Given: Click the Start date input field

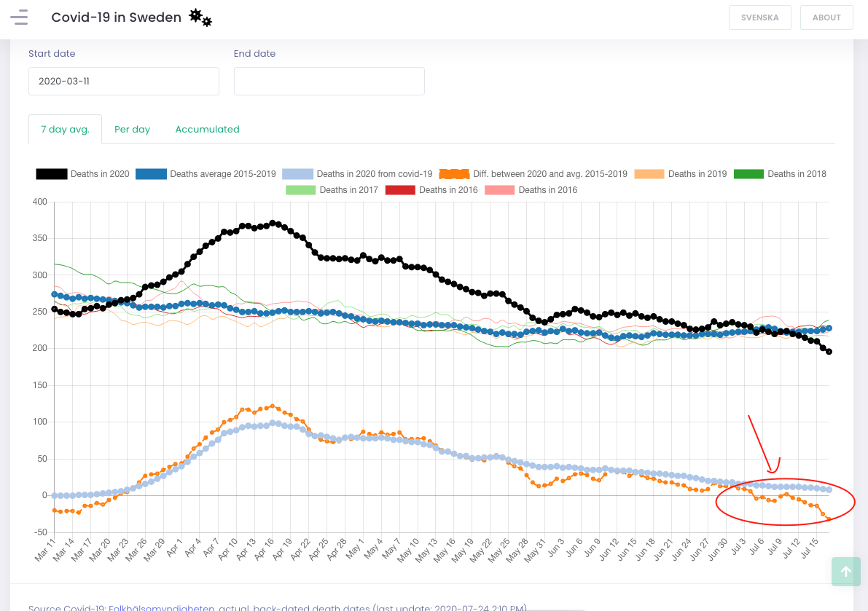Looking at the screenshot, I should click(123, 82).
